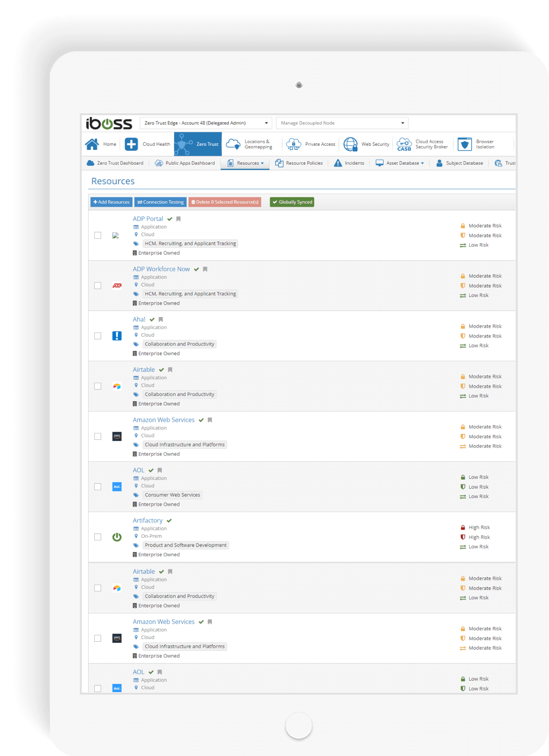Open the Zero Trust Edge account dropdown
Image resolution: width=549 pixels, height=756 pixels.
(x=206, y=123)
